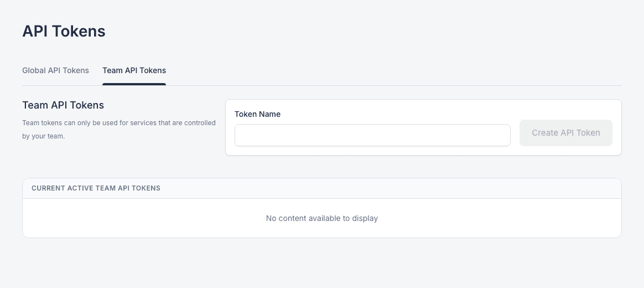Select the Team API Tokens tab
Screen dimensions: 644x288
(x=134, y=70)
